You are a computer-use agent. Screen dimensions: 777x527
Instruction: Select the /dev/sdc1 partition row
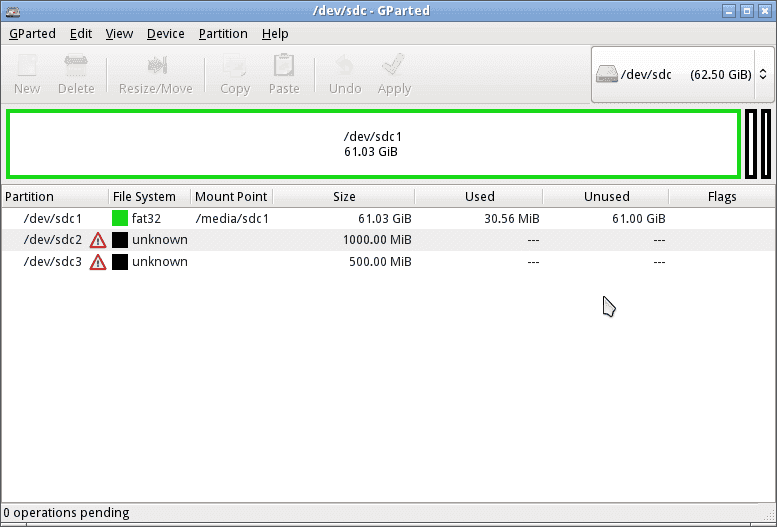(x=388, y=218)
